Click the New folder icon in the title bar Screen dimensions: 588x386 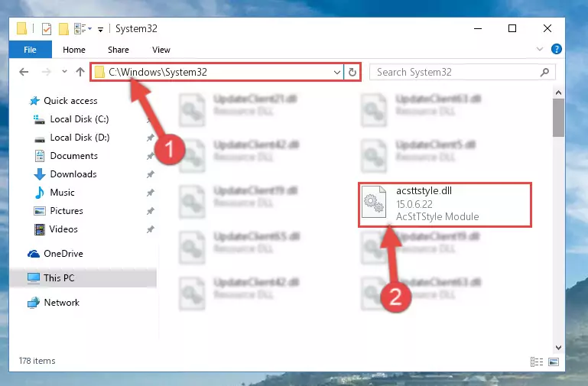point(63,29)
